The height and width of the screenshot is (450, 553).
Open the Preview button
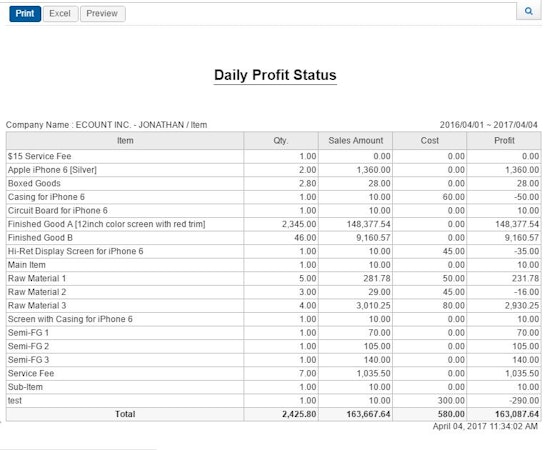102,14
